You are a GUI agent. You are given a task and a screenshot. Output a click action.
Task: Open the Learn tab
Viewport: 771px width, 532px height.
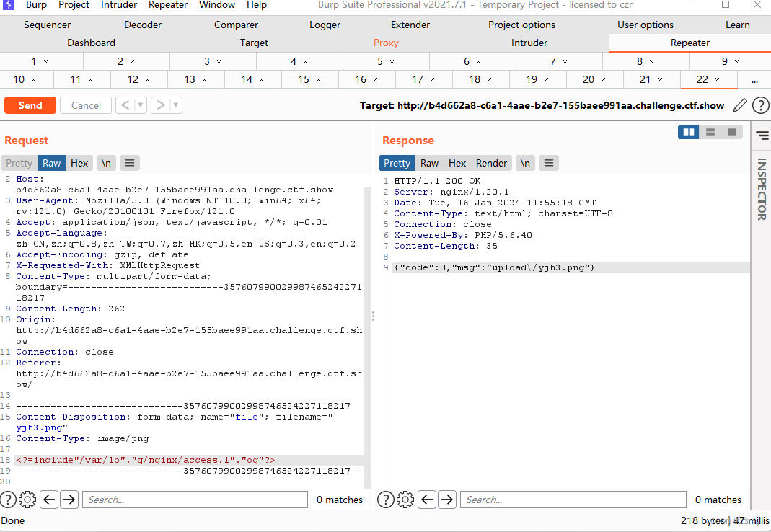pos(738,25)
